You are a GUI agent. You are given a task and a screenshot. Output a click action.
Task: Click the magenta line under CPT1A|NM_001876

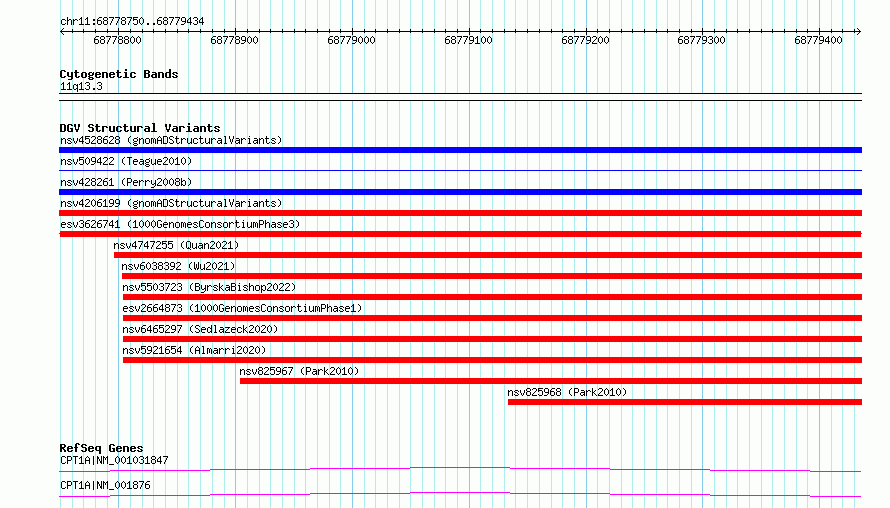(x=460, y=494)
